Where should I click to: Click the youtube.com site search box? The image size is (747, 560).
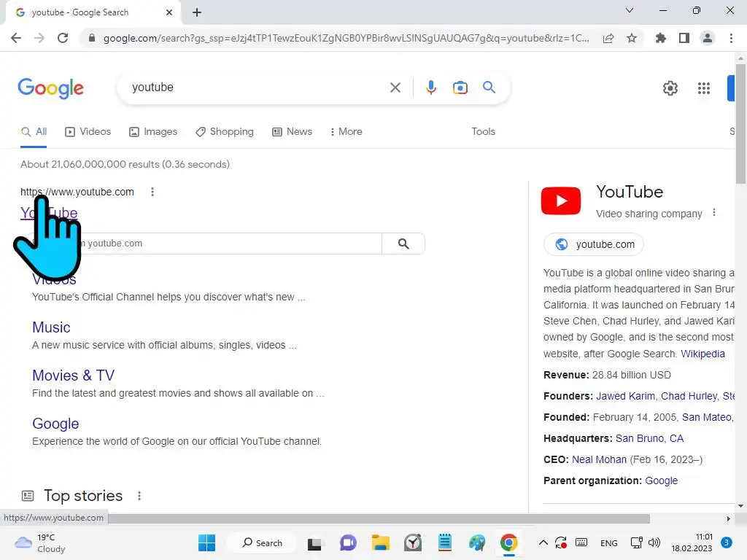click(205, 244)
